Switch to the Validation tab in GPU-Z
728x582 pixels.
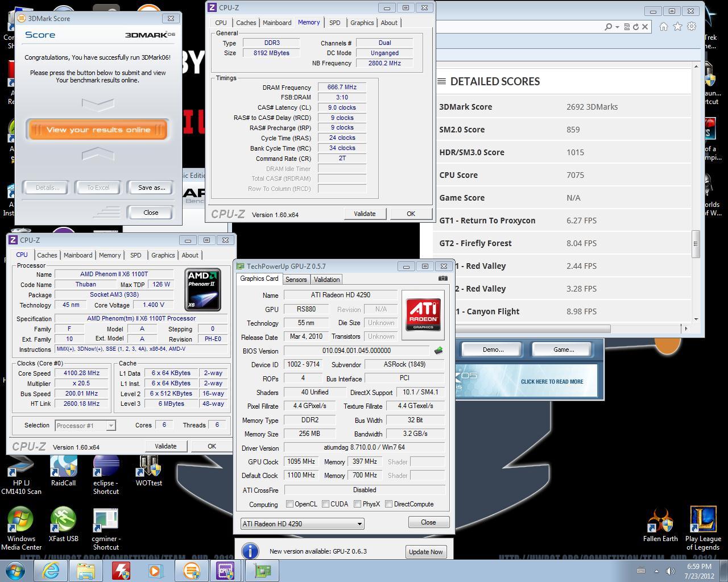(326, 280)
